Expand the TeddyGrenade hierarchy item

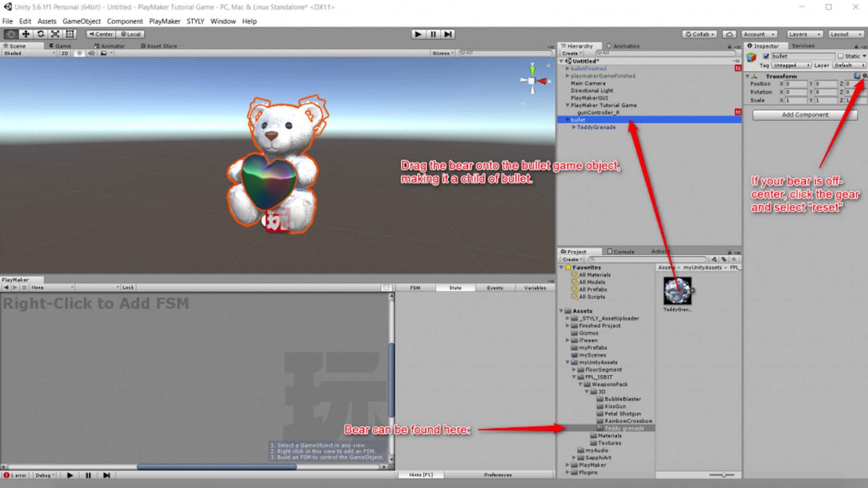coord(574,127)
